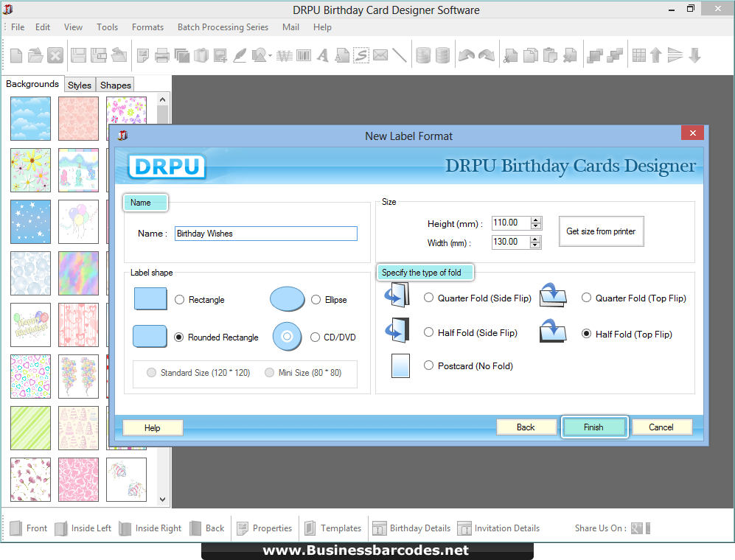
Task: Click the Undo arrow toolbar icon
Action: pos(467,56)
